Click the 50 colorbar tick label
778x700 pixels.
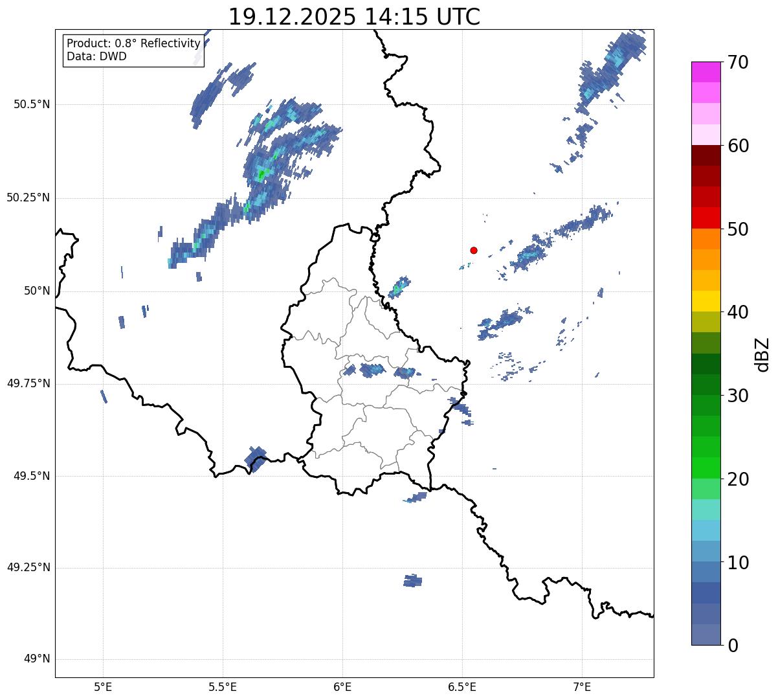coord(739,229)
